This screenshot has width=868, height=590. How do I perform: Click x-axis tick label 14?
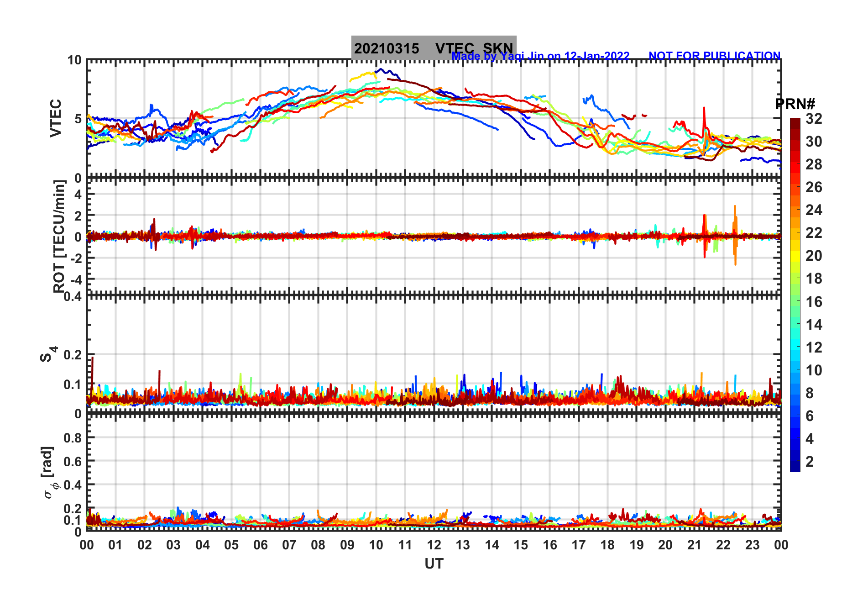492,545
